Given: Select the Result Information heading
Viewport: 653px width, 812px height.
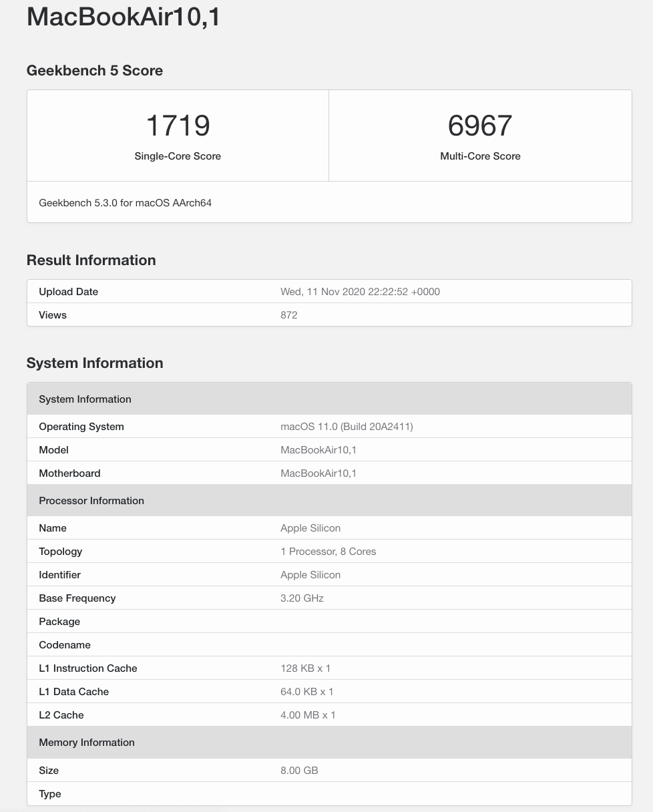Looking at the screenshot, I should tap(91, 260).
